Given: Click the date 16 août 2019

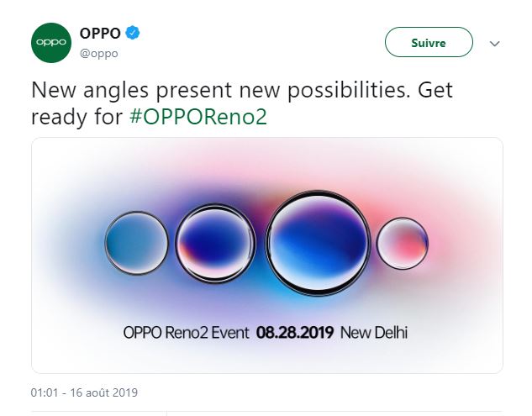Looking at the screenshot, I should [x=103, y=392].
